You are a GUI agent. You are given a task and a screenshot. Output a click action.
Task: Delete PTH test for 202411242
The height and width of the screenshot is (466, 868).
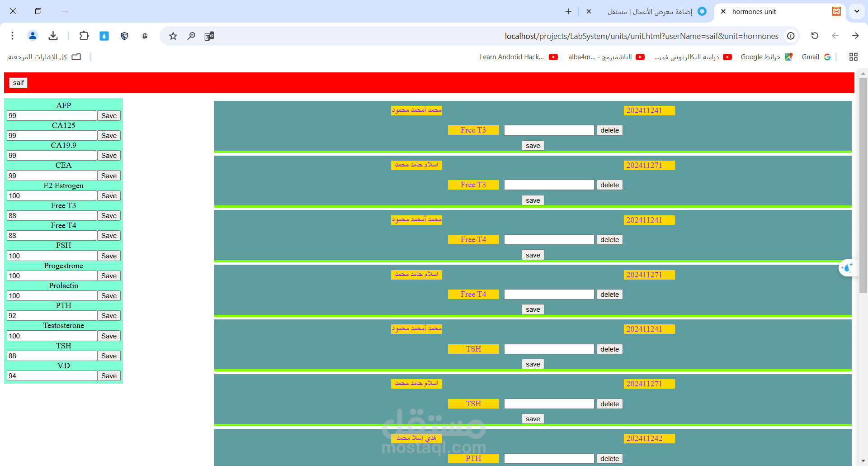[x=610, y=459]
